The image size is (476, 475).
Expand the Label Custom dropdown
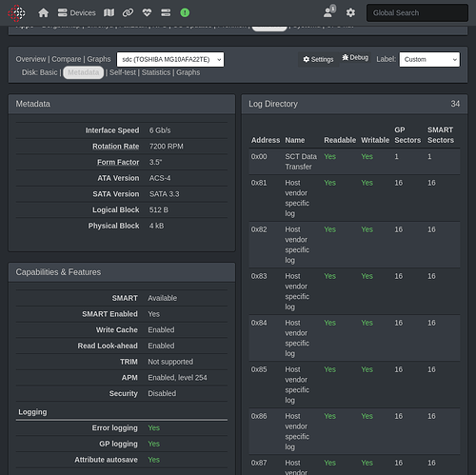[x=429, y=60]
